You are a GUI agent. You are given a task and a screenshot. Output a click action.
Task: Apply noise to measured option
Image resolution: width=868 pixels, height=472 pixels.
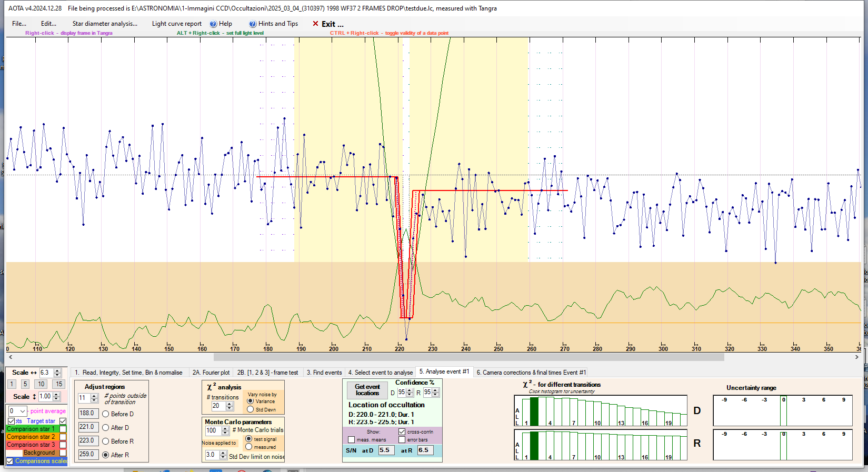tap(249, 447)
